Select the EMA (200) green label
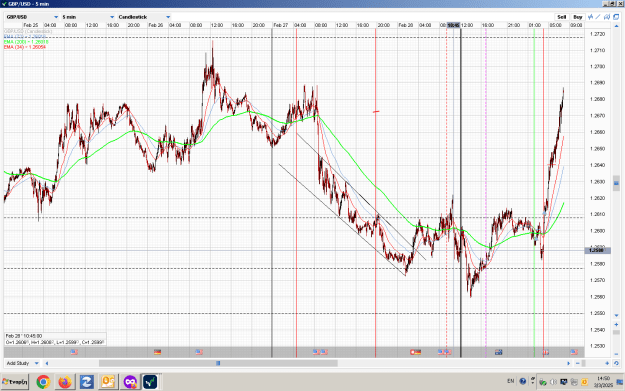625x391 pixels. tap(26, 42)
